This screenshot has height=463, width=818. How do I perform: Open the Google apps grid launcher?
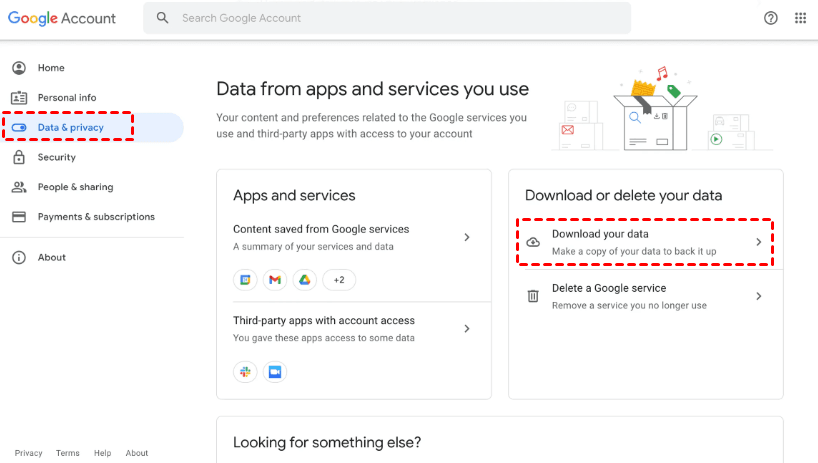(x=800, y=18)
